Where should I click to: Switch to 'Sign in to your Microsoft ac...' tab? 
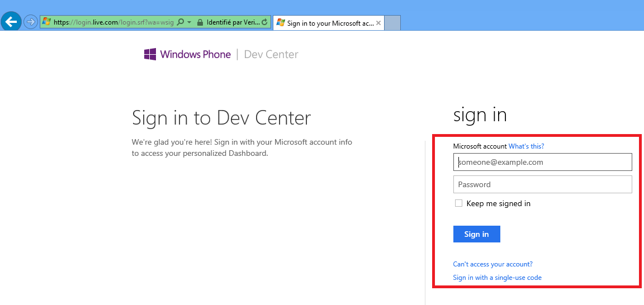pyautogui.click(x=330, y=23)
